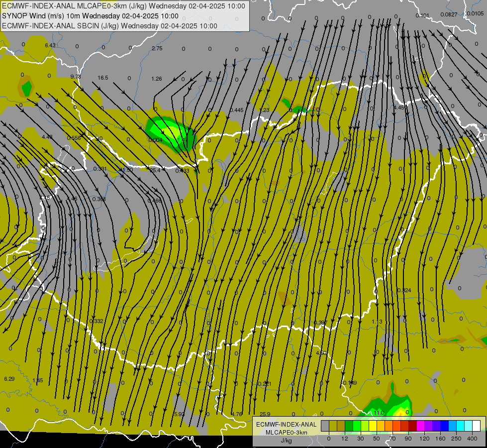Click the legend title ECMWF-INDEX-ANAL
The width and height of the screenshot is (487, 448).
(x=286, y=425)
